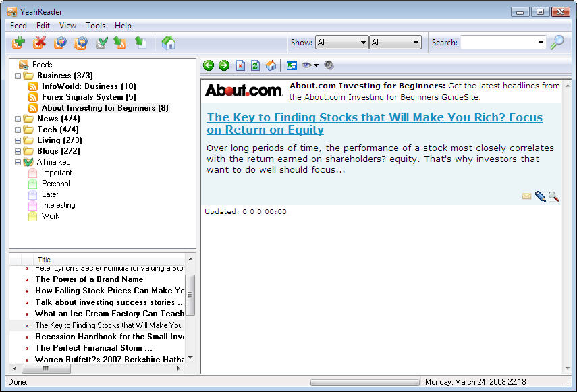Open the Help menu
Image resolution: width=577 pixels, height=392 pixels.
coord(123,26)
